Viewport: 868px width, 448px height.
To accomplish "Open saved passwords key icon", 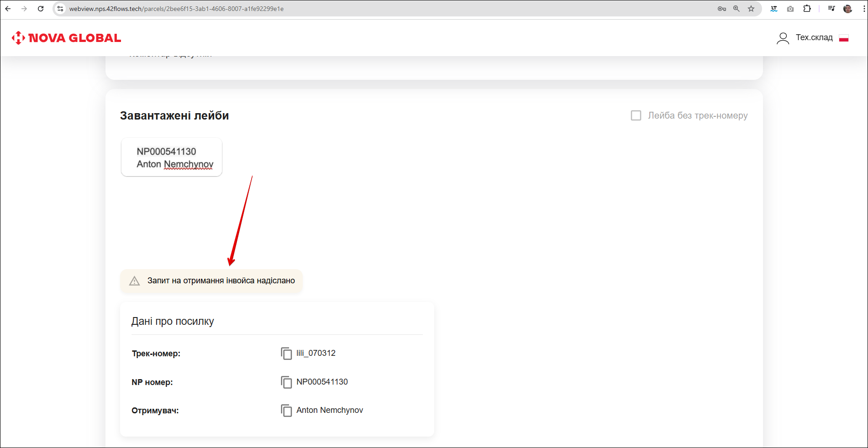I will click(x=722, y=9).
